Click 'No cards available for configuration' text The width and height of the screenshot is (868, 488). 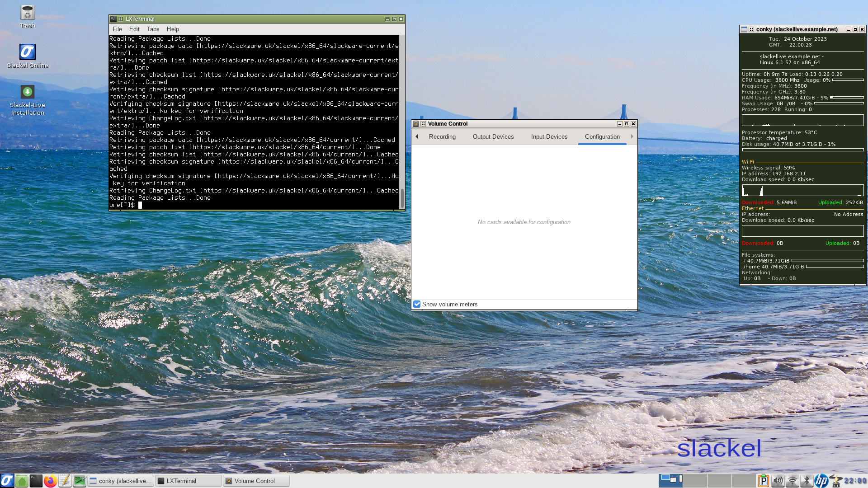(x=524, y=222)
